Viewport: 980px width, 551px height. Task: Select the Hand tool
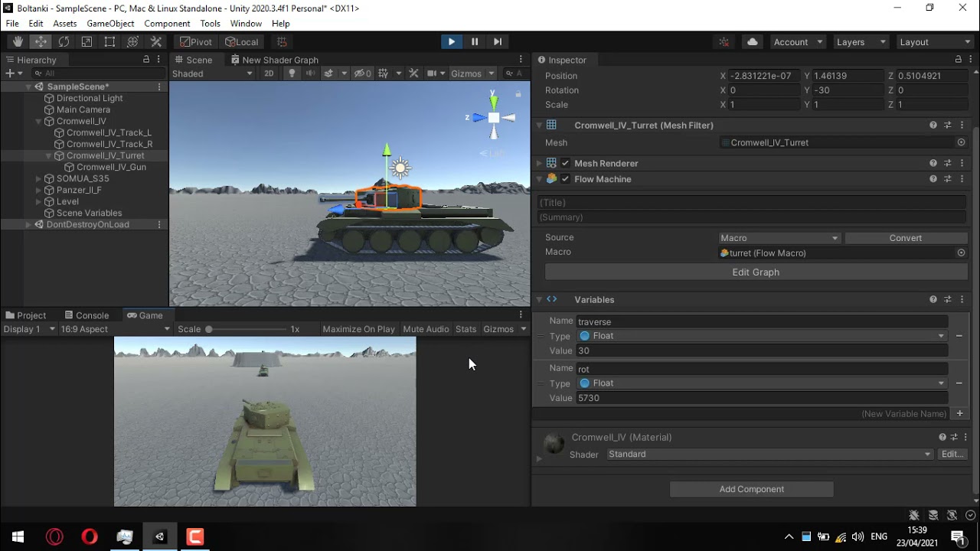pyautogui.click(x=18, y=42)
